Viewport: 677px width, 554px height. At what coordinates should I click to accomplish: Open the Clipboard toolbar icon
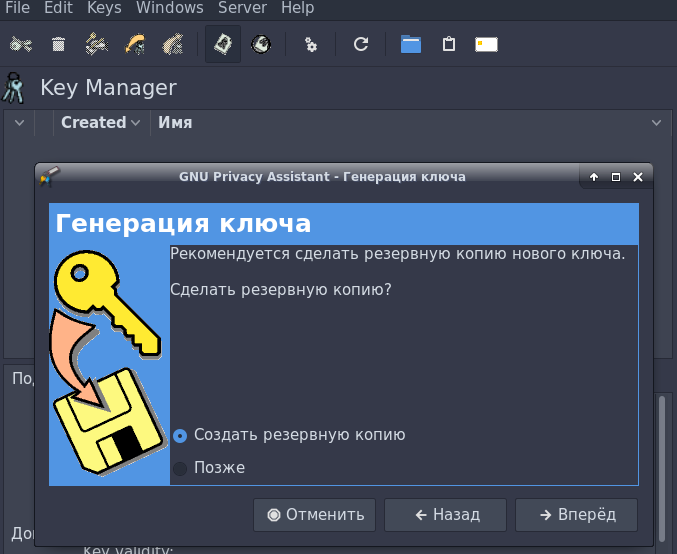tap(449, 44)
